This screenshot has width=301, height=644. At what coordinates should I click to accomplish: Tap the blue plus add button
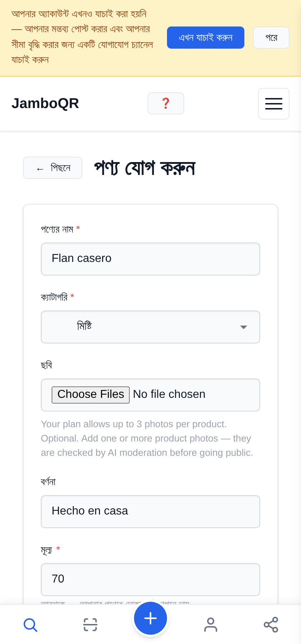[150, 618]
